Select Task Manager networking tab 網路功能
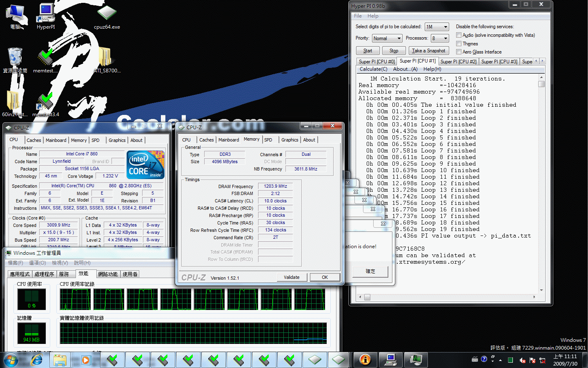The width and height of the screenshot is (588, 368). (108, 274)
